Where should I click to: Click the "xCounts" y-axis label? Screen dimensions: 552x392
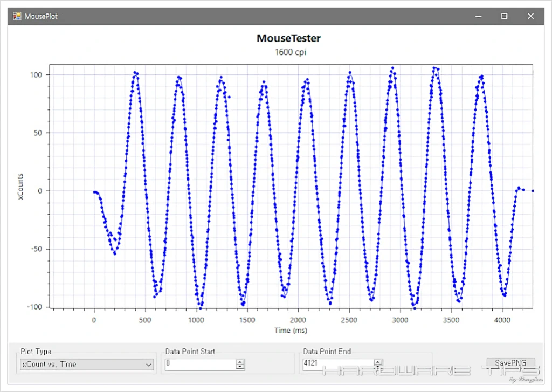(20, 187)
